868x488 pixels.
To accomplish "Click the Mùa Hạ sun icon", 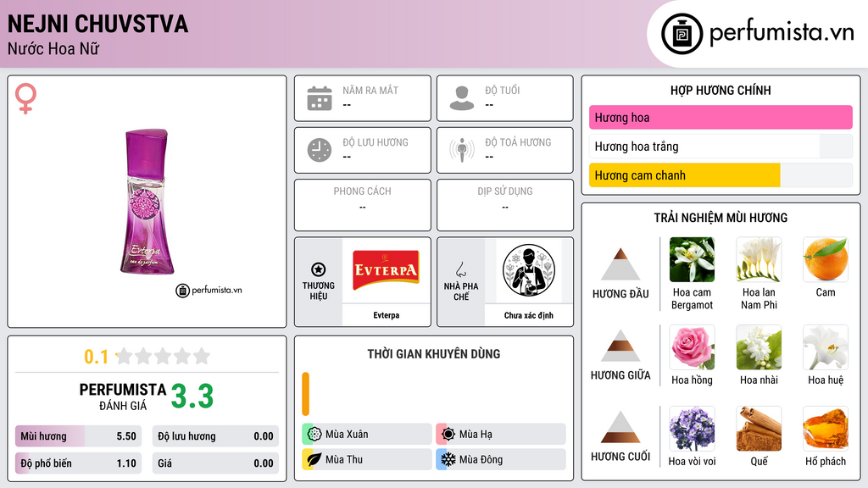I will (x=448, y=435).
